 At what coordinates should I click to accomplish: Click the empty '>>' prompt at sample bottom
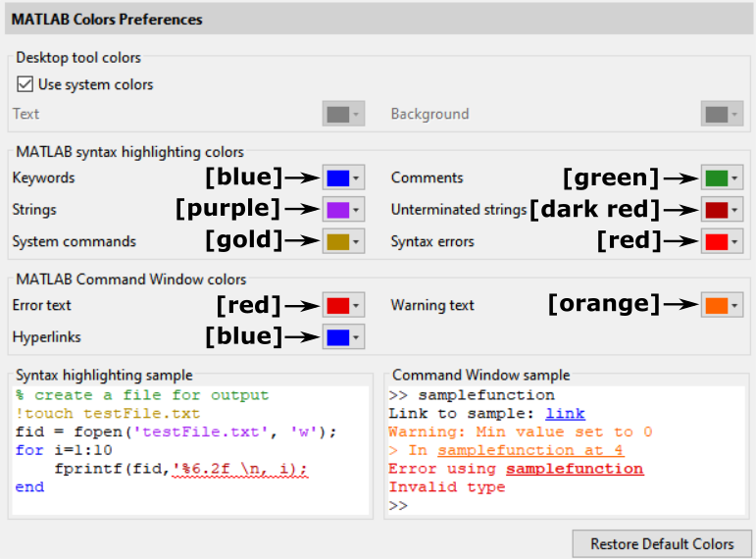(x=398, y=505)
